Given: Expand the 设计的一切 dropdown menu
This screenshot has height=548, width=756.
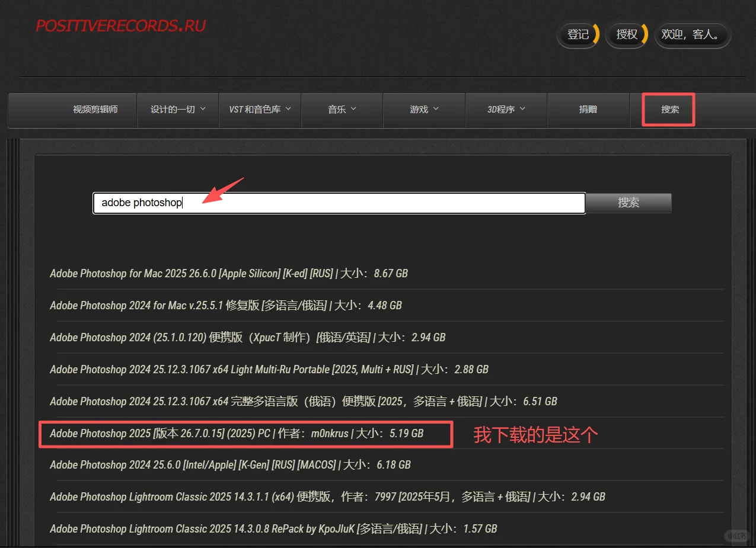Looking at the screenshot, I should (x=178, y=110).
